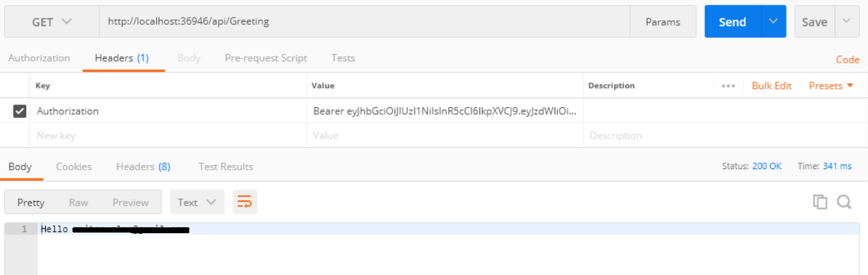Open the Tests tab

(x=343, y=58)
